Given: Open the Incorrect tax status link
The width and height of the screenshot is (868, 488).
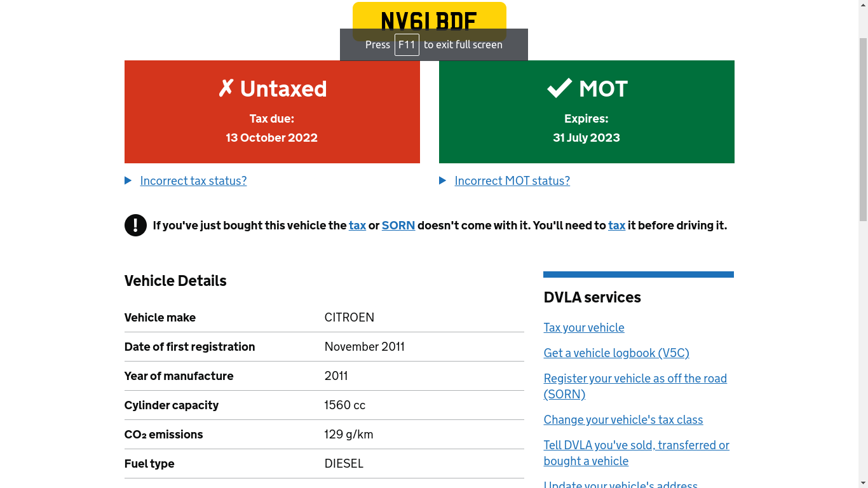Looking at the screenshot, I should tap(193, 180).
